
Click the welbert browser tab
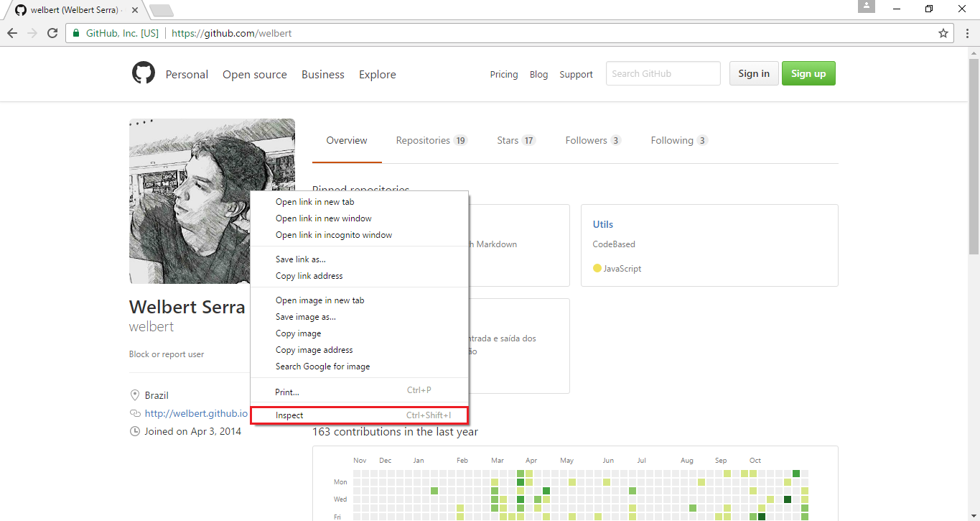(x=74, y=11)
